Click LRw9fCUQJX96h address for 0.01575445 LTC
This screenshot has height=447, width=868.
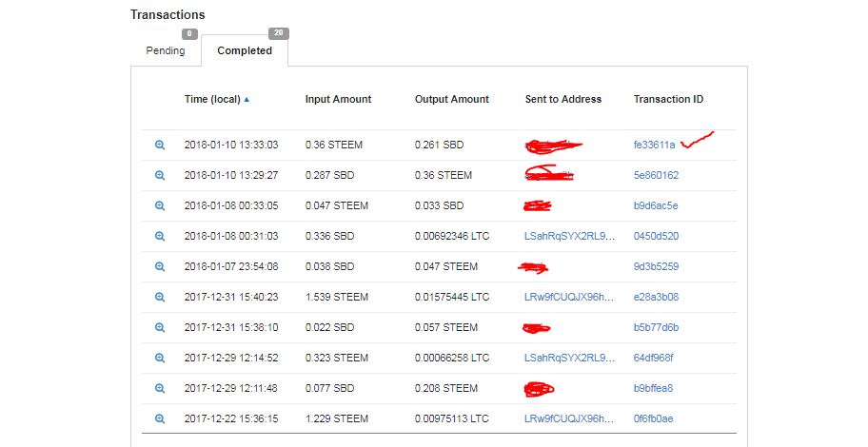click(570, 297)
